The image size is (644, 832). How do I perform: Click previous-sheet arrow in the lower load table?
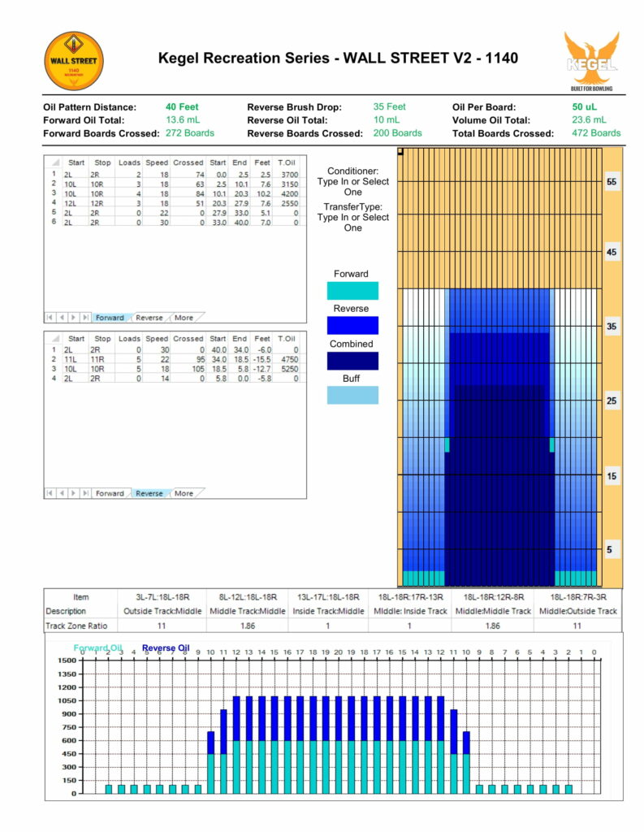(x=63, y=493)
